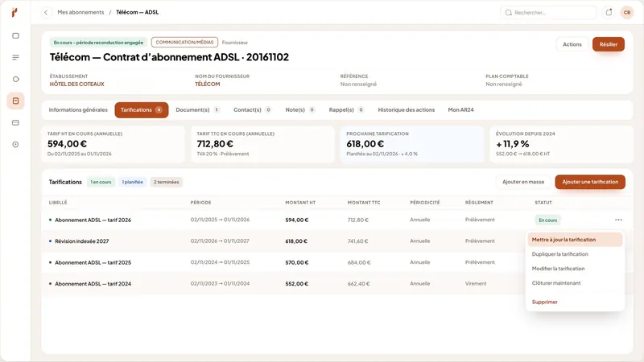This screenshot has width=644, height=362.
Task: Open the round target sidebar icon
Action: click(15, 145)
